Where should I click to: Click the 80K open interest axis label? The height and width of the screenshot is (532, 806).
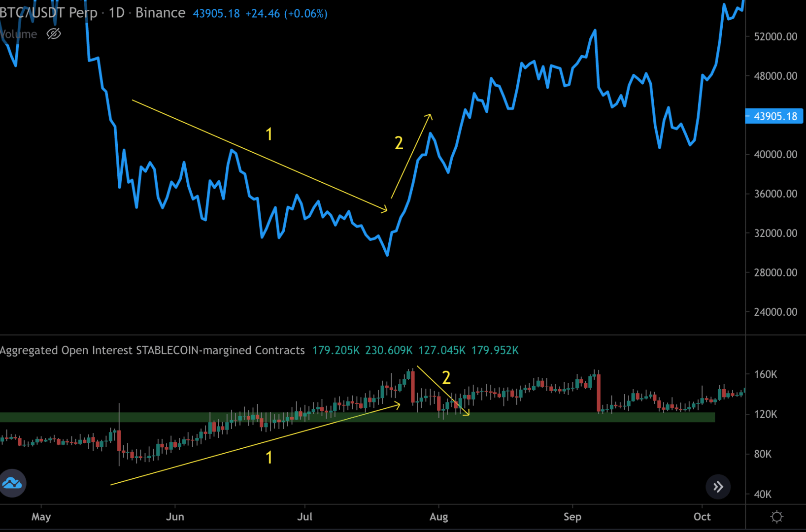click(763, 454)
